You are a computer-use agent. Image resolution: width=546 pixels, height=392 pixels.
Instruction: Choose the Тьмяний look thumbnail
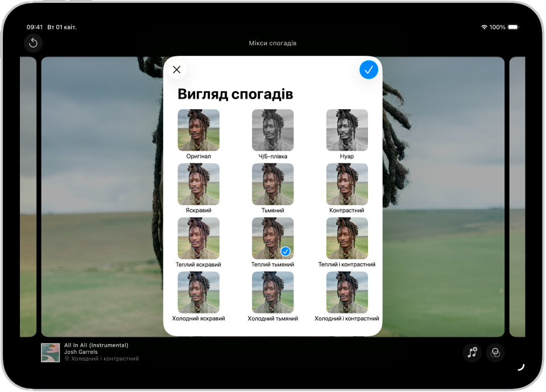(x=272, y=184)
